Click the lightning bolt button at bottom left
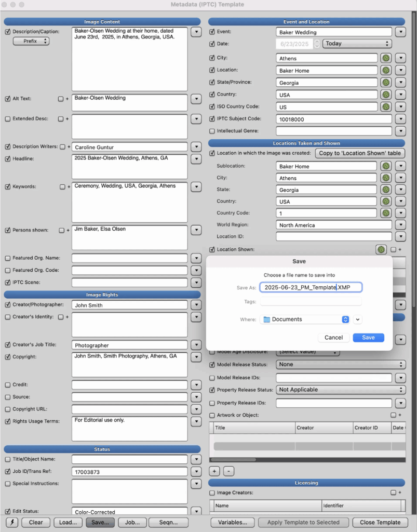The image size is (417, 532). 12,522
